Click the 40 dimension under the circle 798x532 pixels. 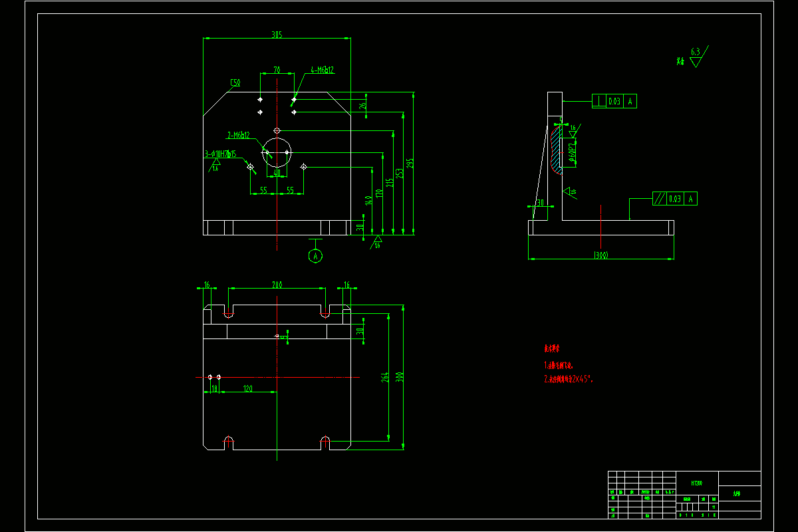[277, 173]
